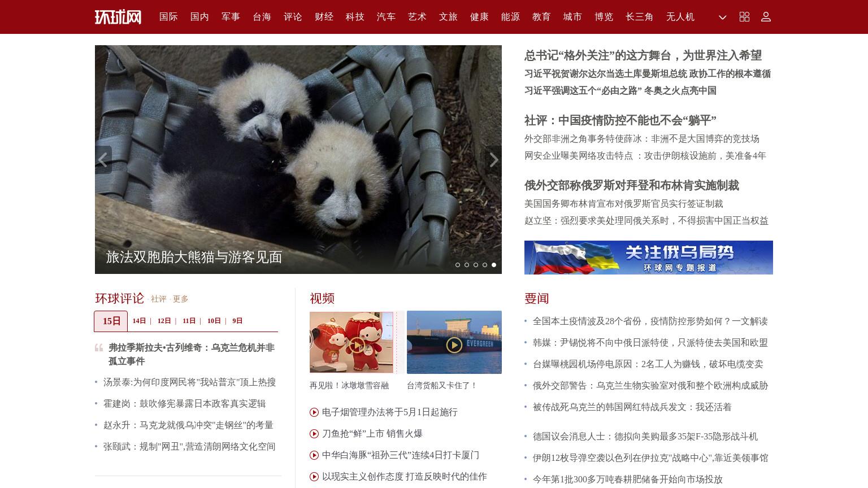Open the 军事 navigation menu item
868x488 pixels.
pyautogui.click(x=231, y=17)
